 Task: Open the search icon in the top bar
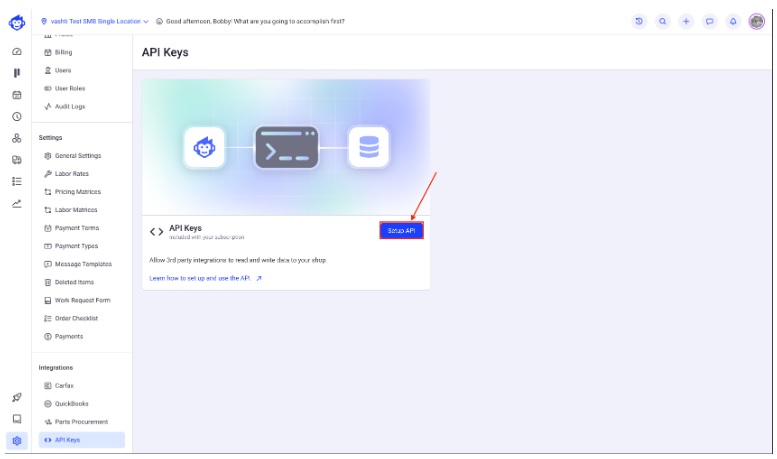(x=663, y=21)
